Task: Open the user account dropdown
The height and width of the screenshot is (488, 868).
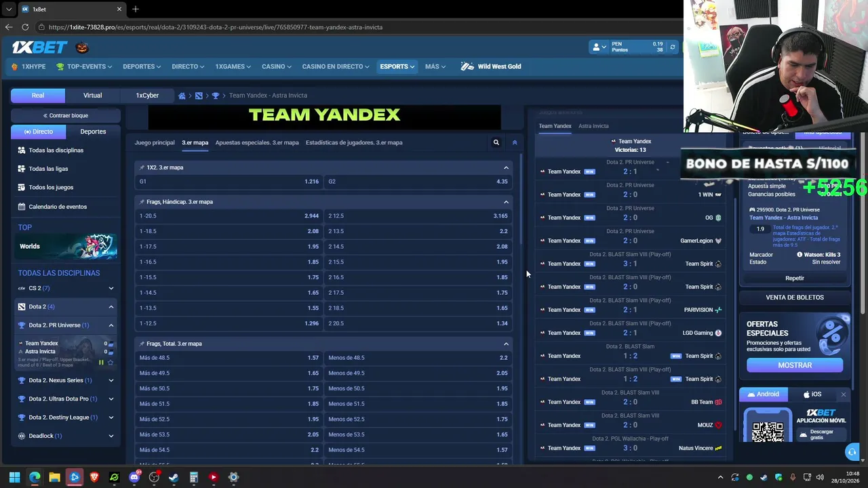Action: 599,47
